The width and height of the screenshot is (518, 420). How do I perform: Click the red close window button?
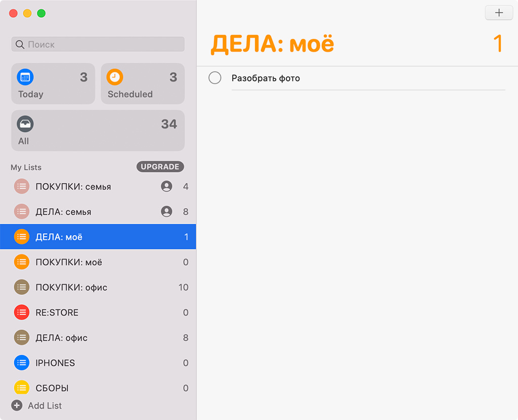tap(13, 13)
